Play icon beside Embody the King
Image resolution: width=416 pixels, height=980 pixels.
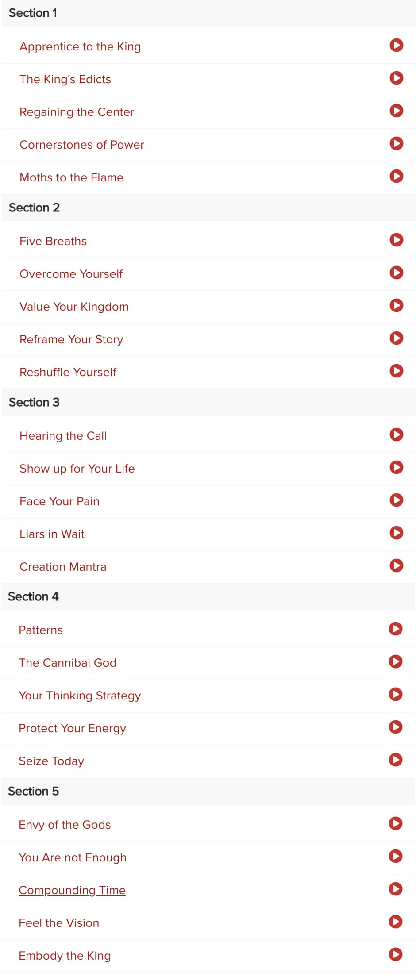(395, 954)
